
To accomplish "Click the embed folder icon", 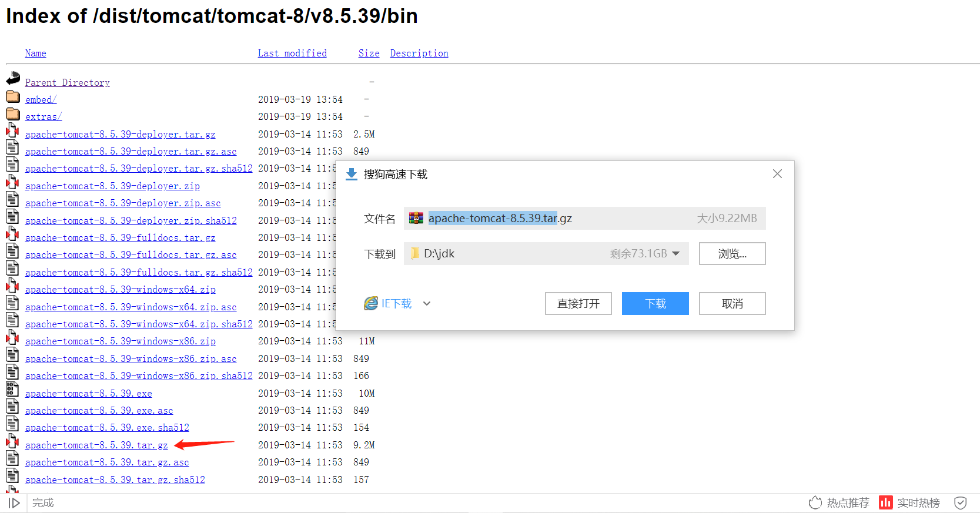I will point(13,96).
